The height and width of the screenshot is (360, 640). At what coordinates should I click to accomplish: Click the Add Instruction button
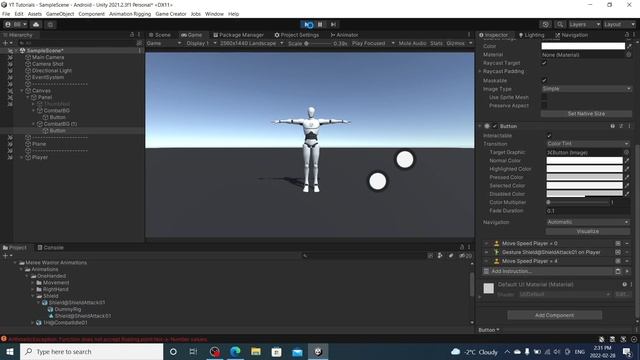pyautogui.click(x=547, y=271)
